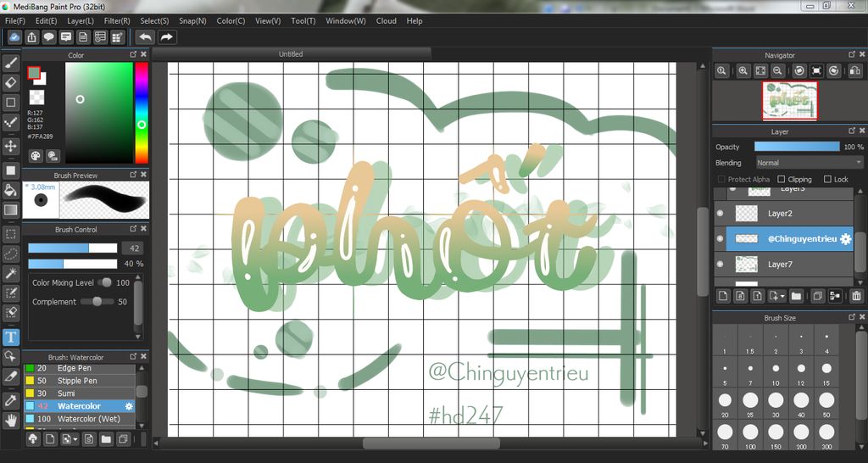The width and height of the screenshot is (868, 463).
Task: Select the Lasso tool
Action: coord(10,253)
